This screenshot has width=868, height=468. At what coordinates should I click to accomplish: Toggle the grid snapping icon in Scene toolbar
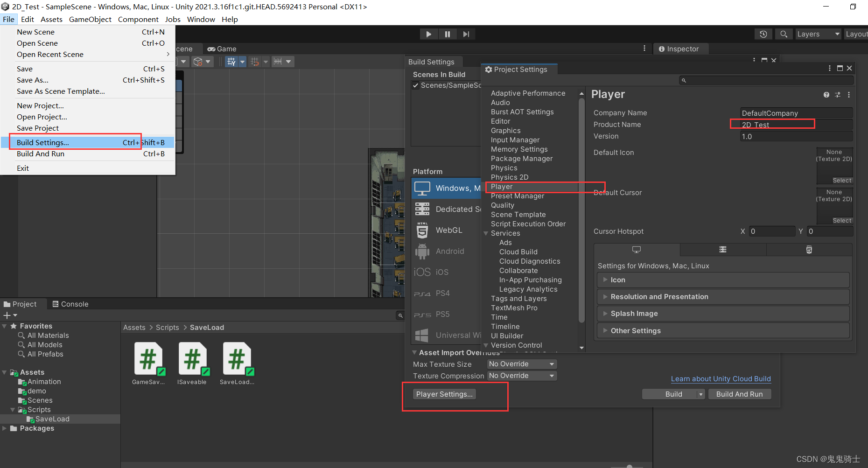tap(231, 62)
